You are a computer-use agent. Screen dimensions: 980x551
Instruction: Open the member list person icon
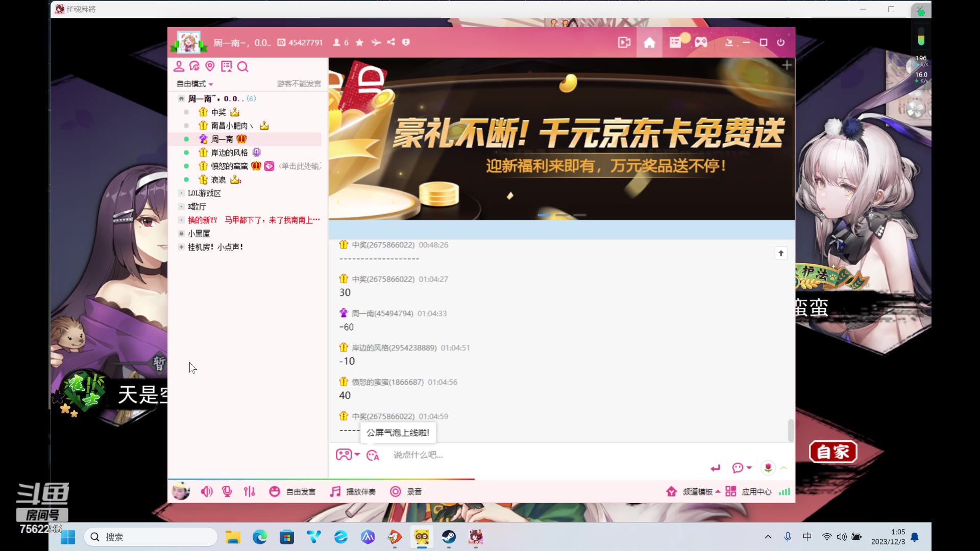[179, 66]
